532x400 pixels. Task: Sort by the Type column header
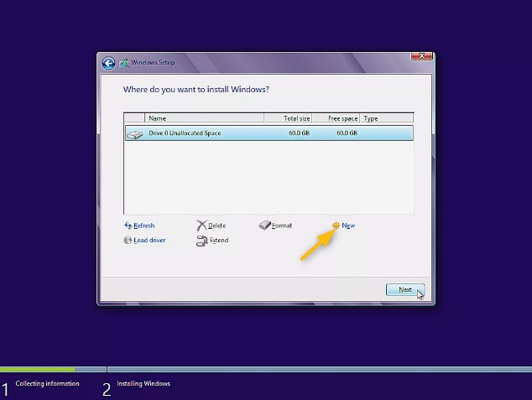[x=387, y=118]
